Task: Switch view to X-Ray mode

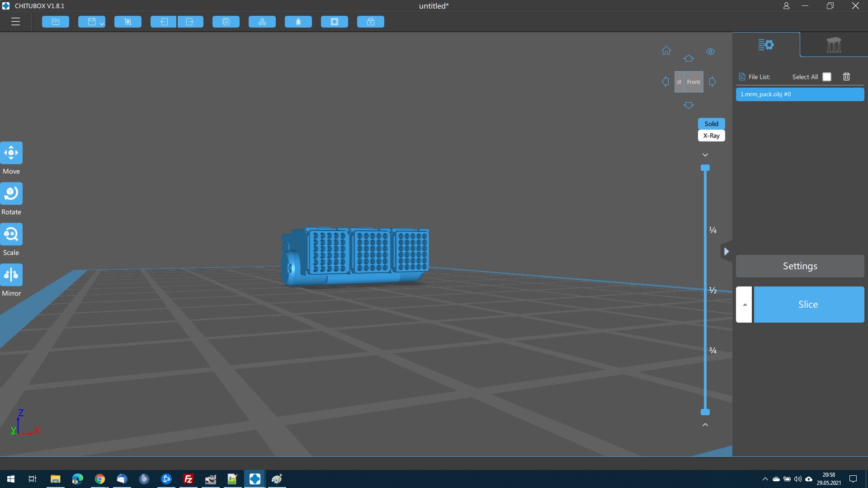Action: (711, 136)
